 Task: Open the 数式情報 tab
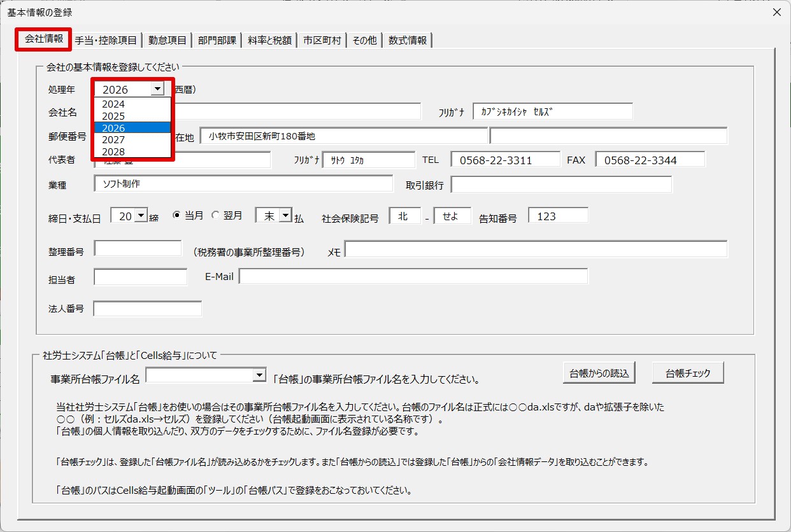[408, 40]
